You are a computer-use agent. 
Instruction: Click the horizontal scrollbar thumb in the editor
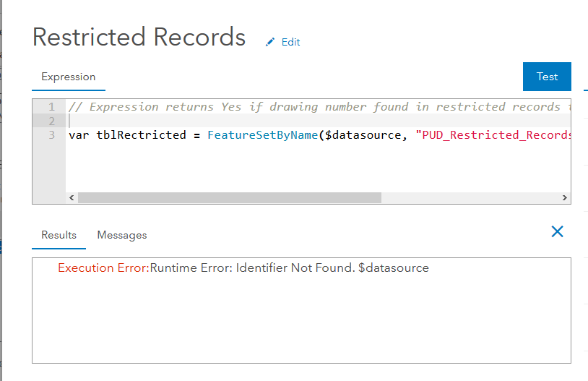click(x=229, y=197)
